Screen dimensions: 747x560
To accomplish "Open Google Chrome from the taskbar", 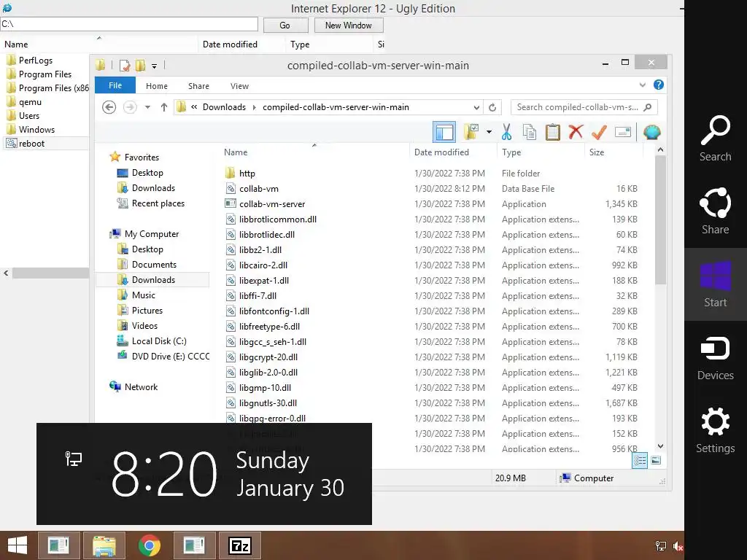I will (x=149, y=545).
